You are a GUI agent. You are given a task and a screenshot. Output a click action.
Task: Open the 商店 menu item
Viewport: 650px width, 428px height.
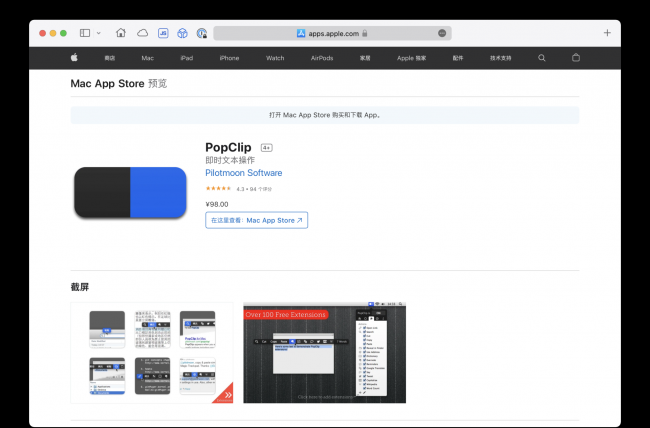coord(109,58)
